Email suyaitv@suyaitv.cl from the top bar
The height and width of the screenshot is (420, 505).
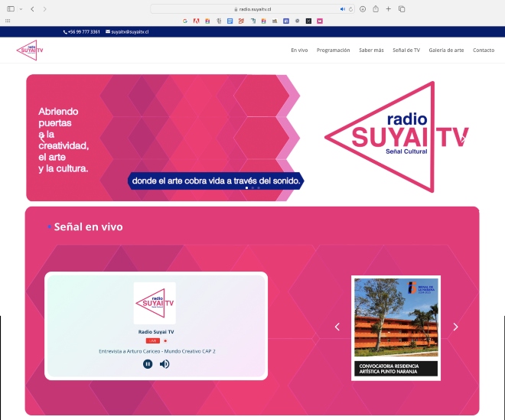pyautogui.click(x=127, y=31)
